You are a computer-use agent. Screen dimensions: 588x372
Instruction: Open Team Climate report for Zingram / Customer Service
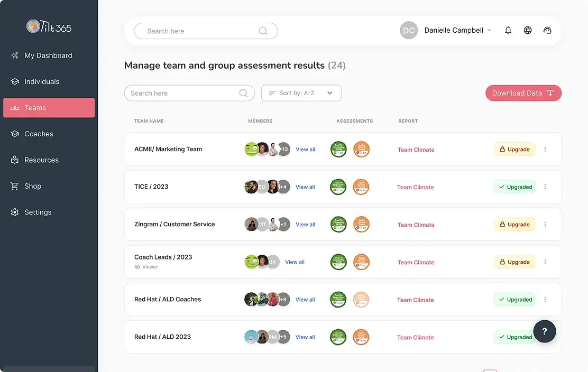416,225
